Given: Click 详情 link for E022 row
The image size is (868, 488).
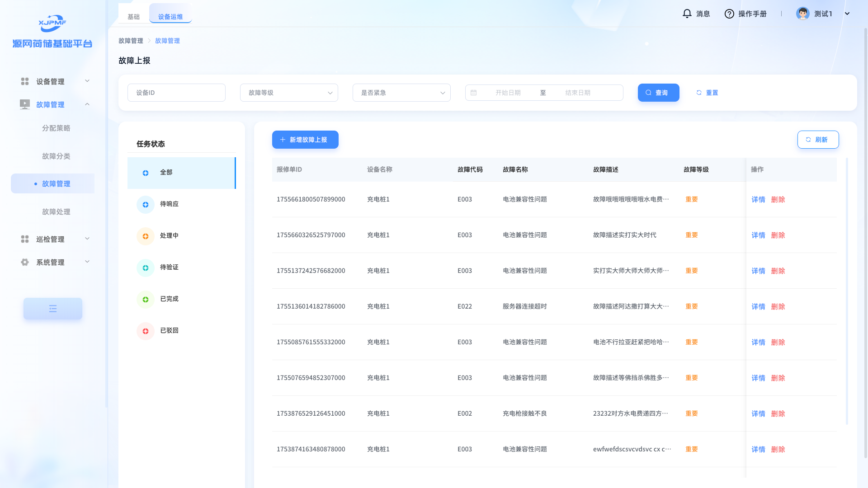Looking at the screenshot, I should pyautogui.click(x=758, y=307).
